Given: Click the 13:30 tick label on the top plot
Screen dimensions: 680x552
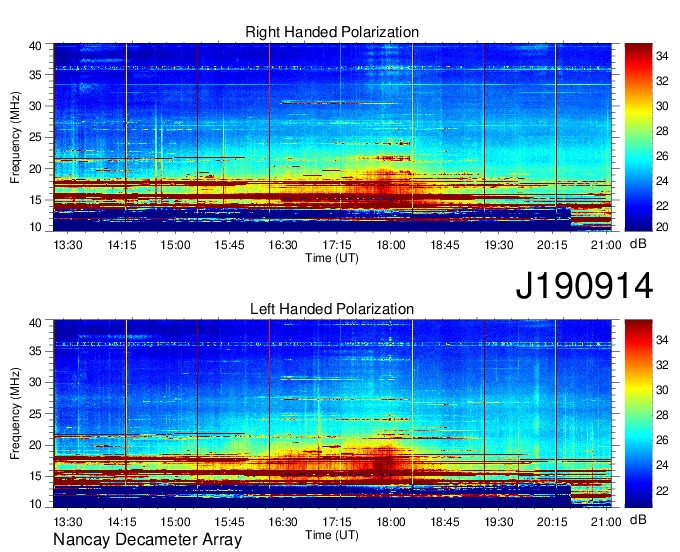Looking at the screenshot, I should [x=68, y=245].
